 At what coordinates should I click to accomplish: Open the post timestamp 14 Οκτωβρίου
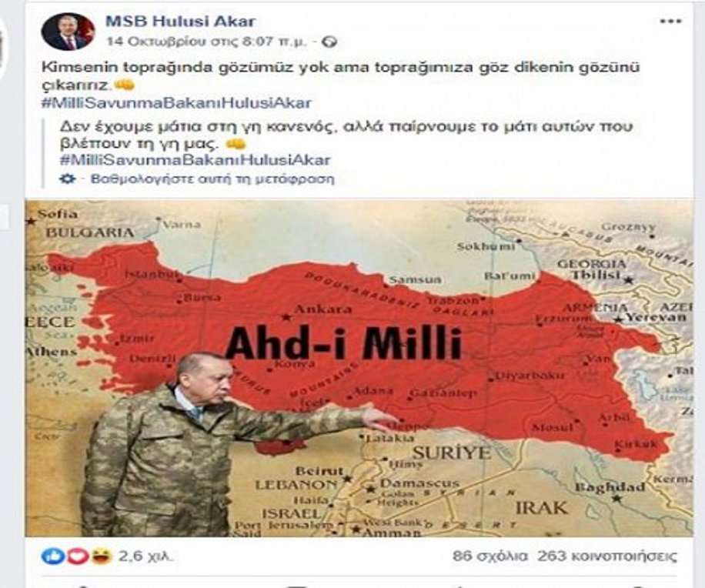[207, 42]
